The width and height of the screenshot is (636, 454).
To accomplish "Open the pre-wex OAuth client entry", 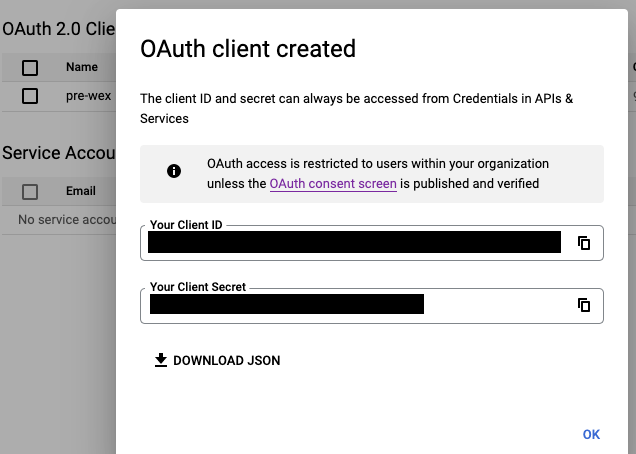I will pos(88,96).
